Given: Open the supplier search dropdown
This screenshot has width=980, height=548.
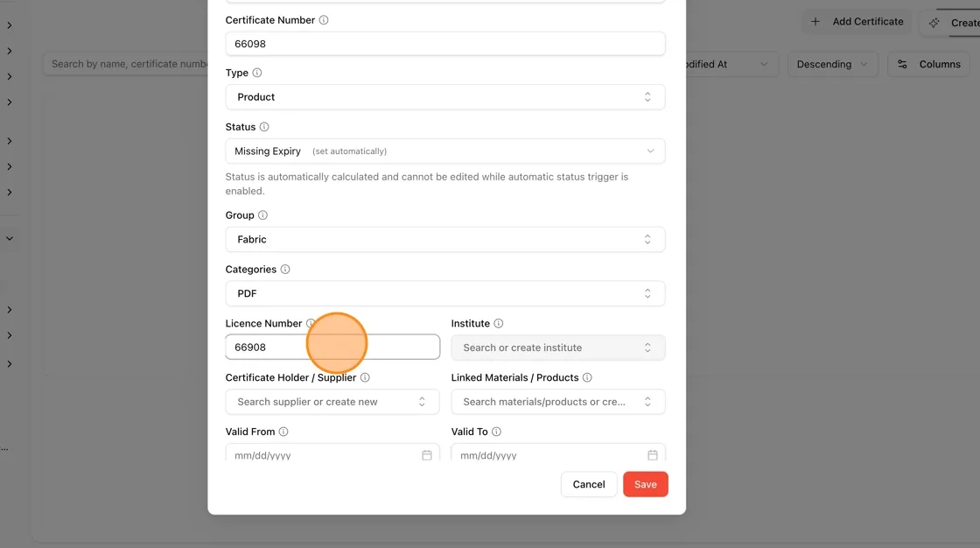Looking at the screenshot, I should tap(332, 402).
